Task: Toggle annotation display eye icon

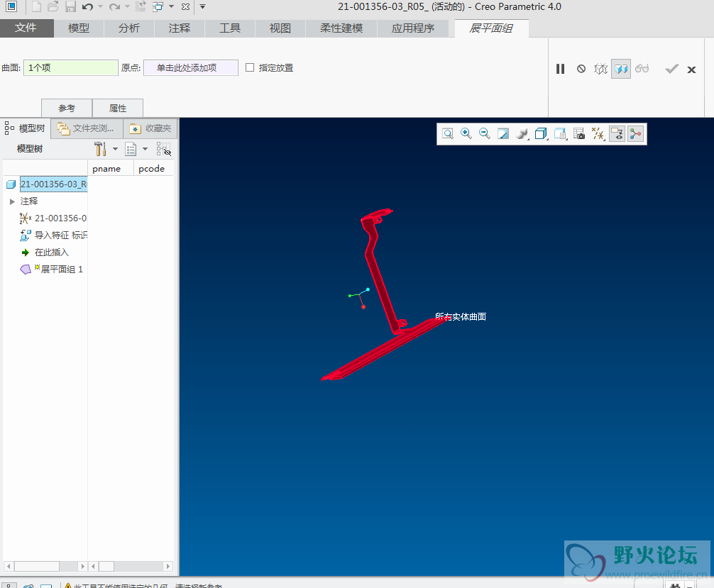Action: pos(617,134)
